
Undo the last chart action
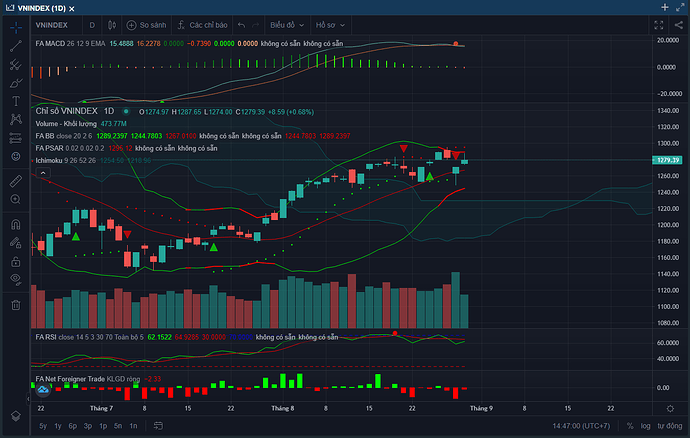[241, 25]
